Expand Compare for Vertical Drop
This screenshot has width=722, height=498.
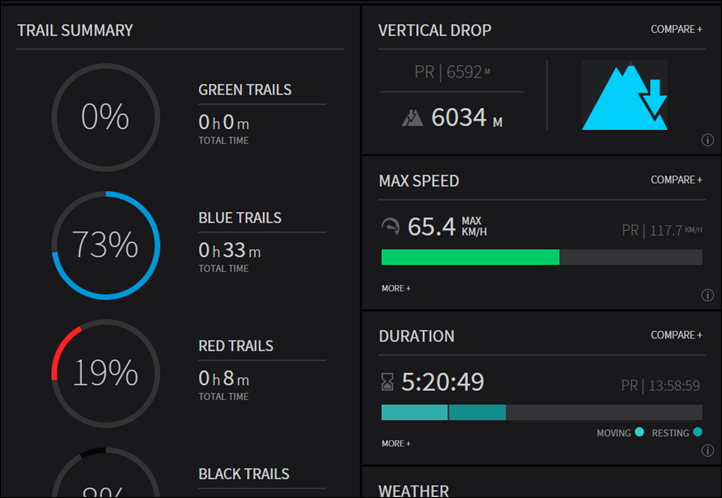[676, 29]
